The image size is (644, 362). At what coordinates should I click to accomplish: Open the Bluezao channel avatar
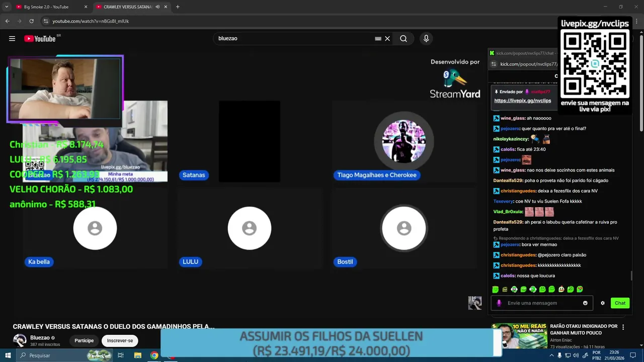20,340
